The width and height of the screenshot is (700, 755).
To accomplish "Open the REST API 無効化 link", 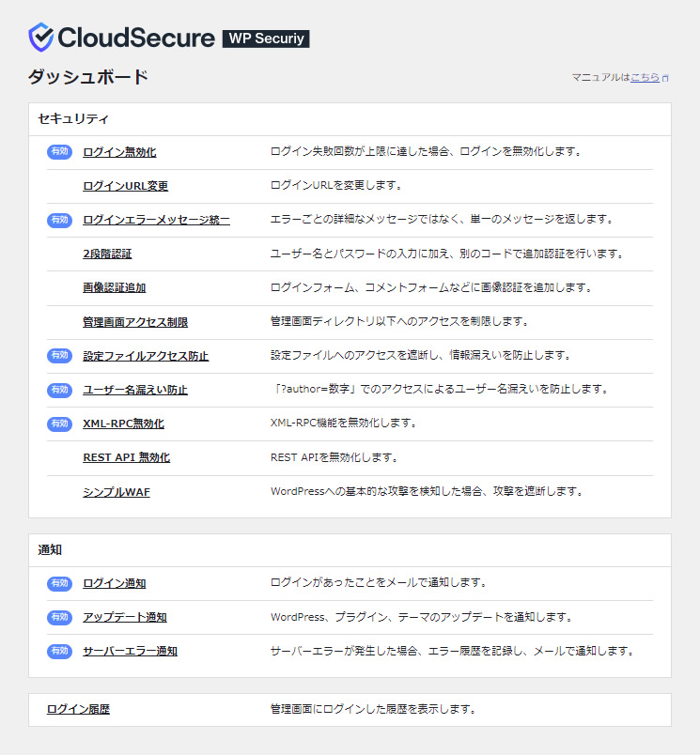I will coord(126,457).
